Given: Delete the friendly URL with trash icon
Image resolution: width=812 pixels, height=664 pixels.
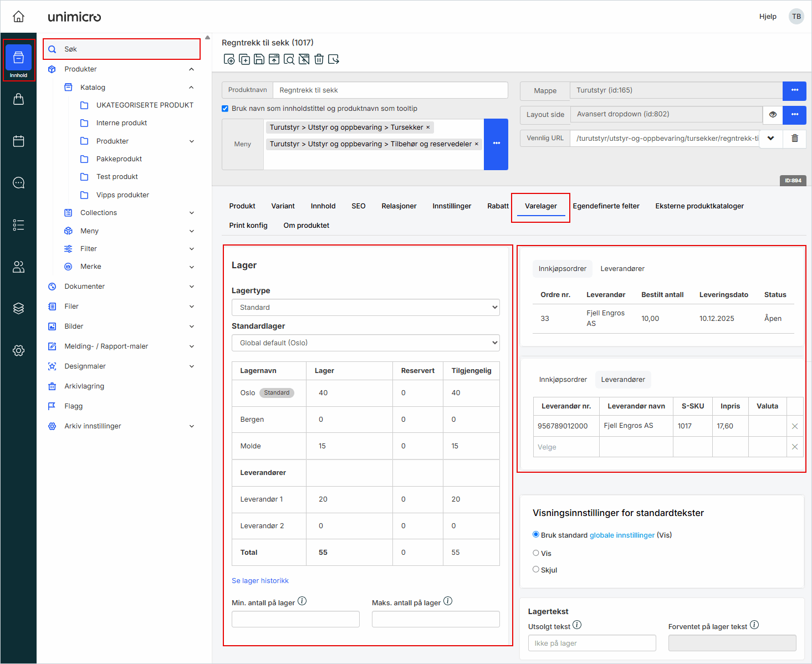Looking at the screenshot, I should point(794,139).
